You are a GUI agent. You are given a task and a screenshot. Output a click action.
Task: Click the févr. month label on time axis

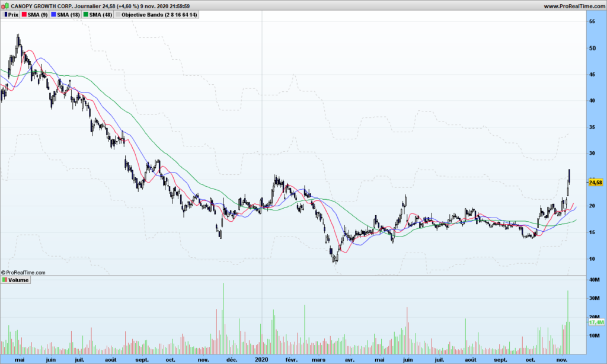pos(291,360)
